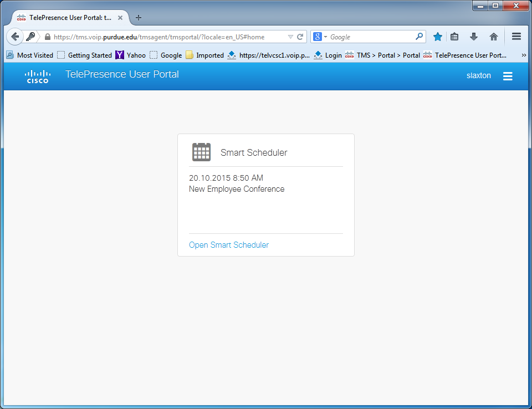Open the Firefox downloads arrow
The image size is (532, 409).
coord(474,37)
